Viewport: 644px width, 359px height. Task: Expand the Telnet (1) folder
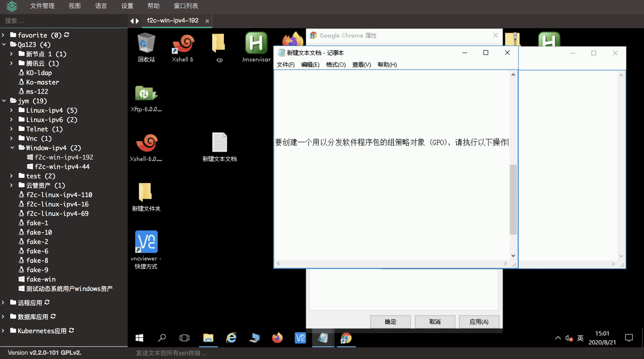click(11, 129)
